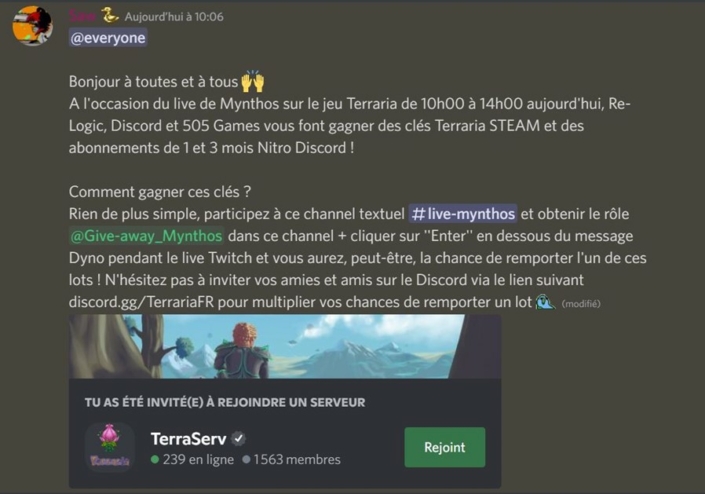This screenshot has width=705, height=494.
Task: Click the @everyone mention
Action: click(x=108, y=38)
